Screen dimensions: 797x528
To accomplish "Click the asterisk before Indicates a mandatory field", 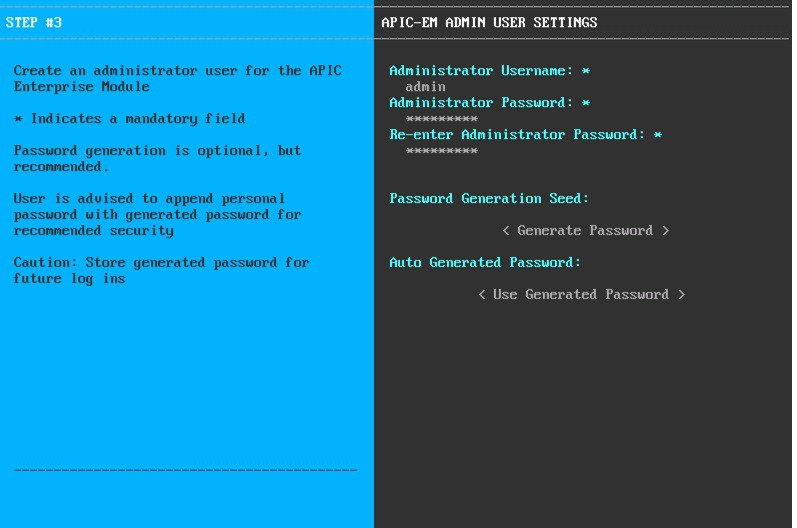I will 18,119.
